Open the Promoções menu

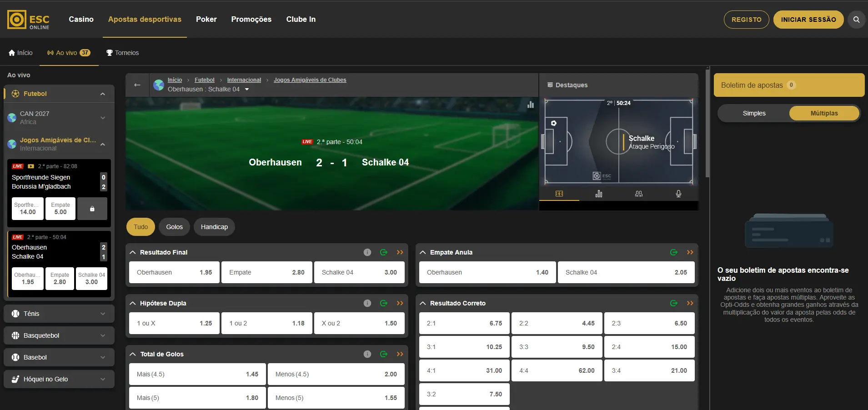click(x=251, y=19)
